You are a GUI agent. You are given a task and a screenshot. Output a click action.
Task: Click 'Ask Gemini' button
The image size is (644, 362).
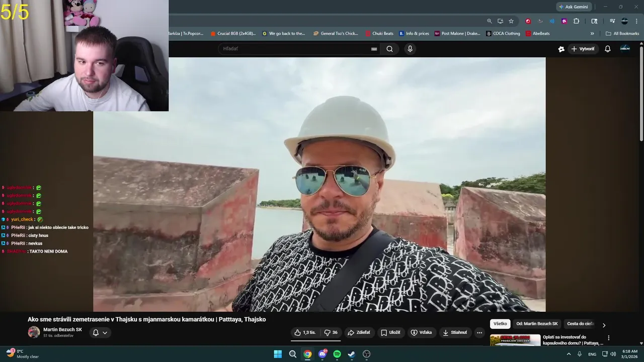pos(573,7)
